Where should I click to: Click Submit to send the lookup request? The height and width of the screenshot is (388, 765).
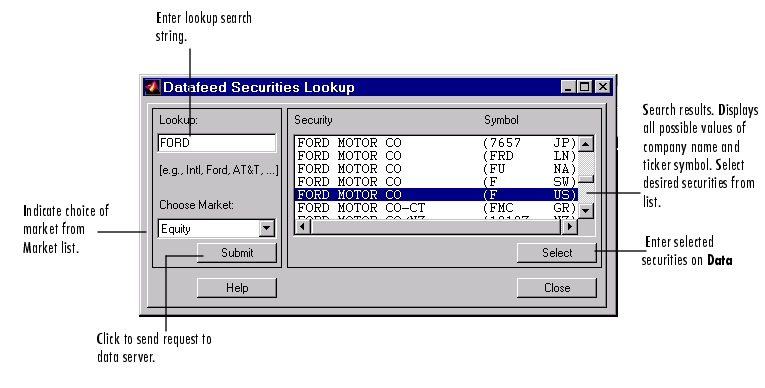tap(237, 253)
